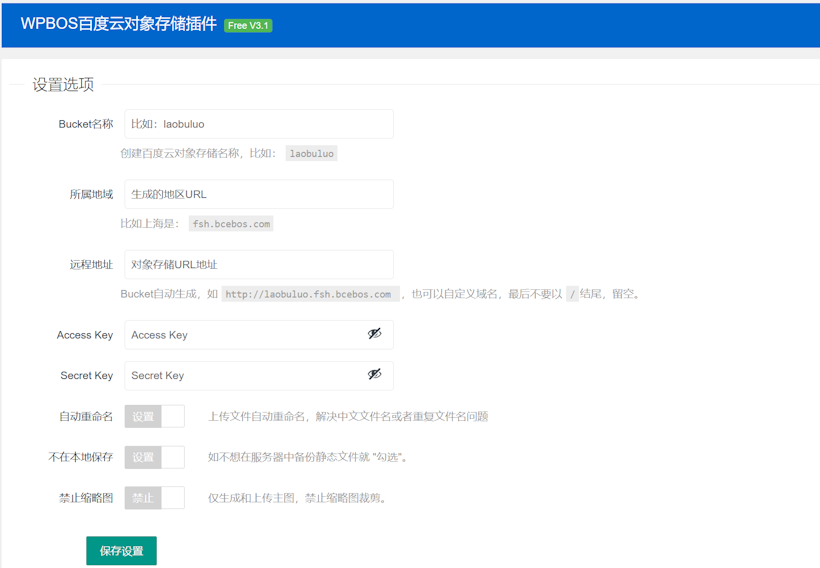Click the laobuluo example code tag
820x568 pixels.
311,154
